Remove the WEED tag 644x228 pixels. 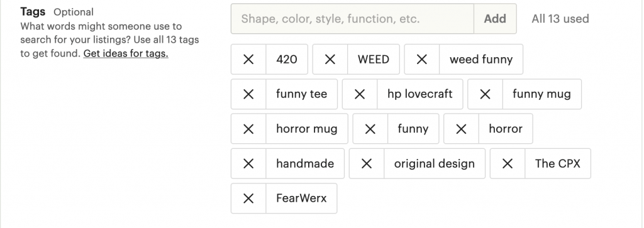(x=330, y=60)
